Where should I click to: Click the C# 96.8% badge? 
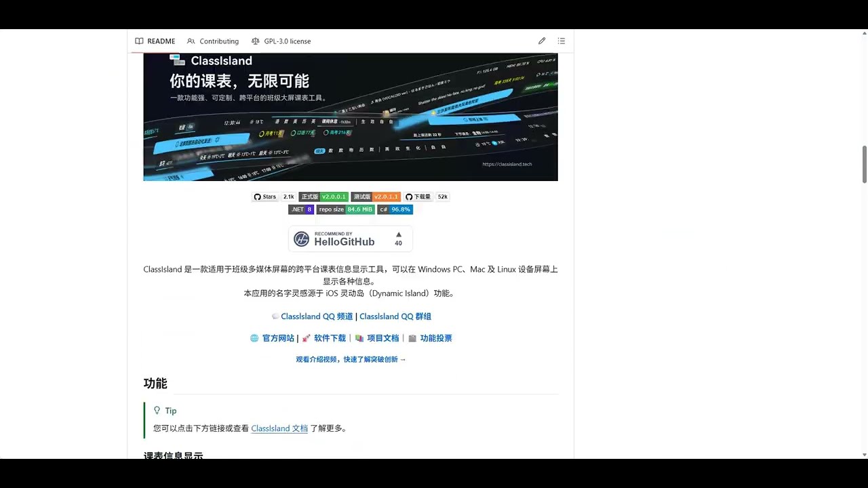395,209
